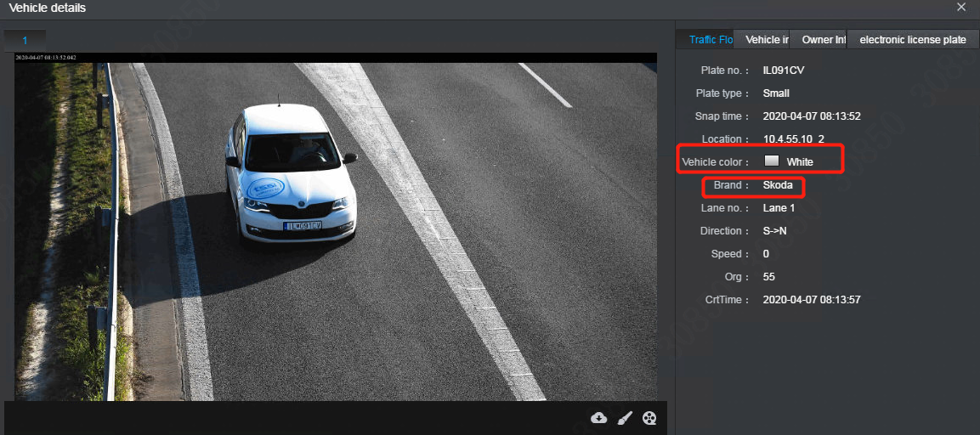
Task: Click the cloud download icon below image
Action: [x=599, y=417]
